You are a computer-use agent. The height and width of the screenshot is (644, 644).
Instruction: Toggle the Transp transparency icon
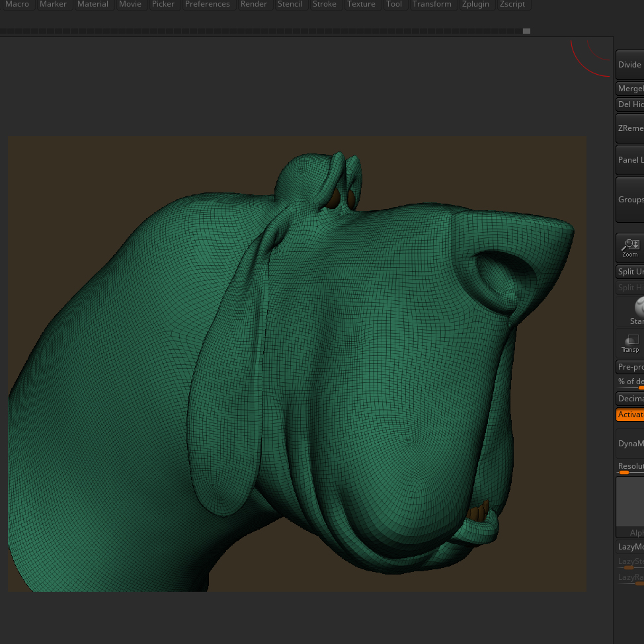click(631, 343)
